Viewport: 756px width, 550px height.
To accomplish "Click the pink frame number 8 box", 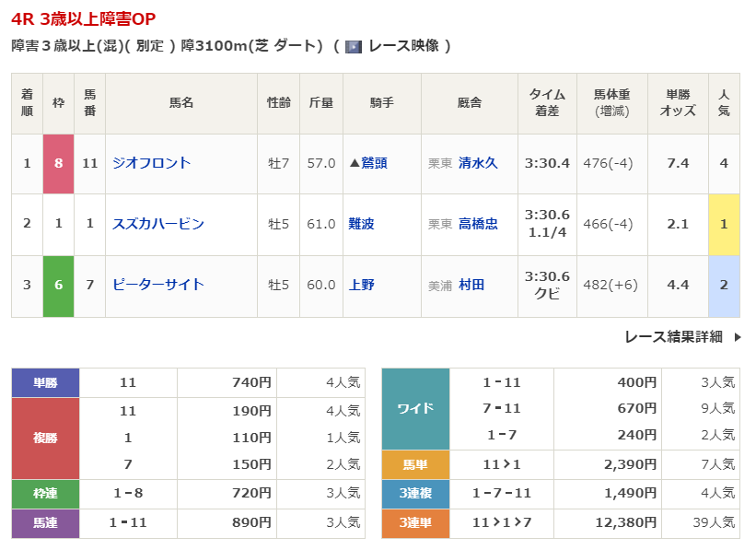I will coord(58,163).
